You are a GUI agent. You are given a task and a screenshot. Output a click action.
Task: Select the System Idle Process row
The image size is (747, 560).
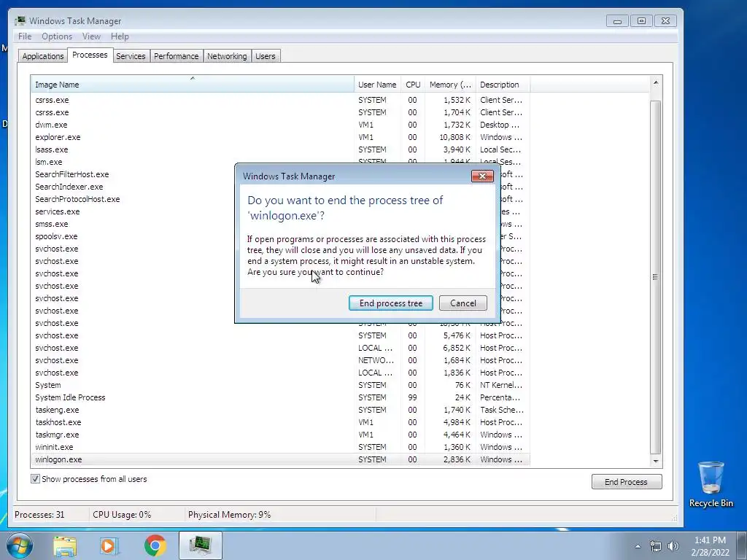click(280, 397)
